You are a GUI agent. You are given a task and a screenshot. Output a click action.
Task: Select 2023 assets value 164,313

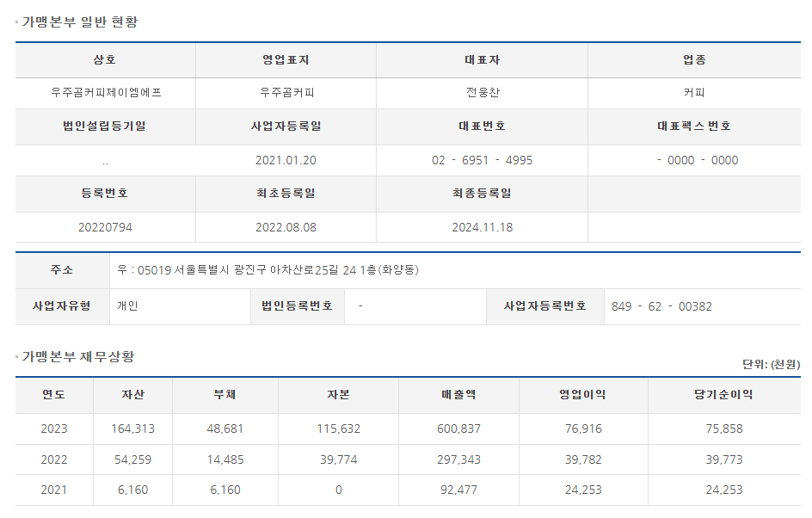tap(133, 429)
